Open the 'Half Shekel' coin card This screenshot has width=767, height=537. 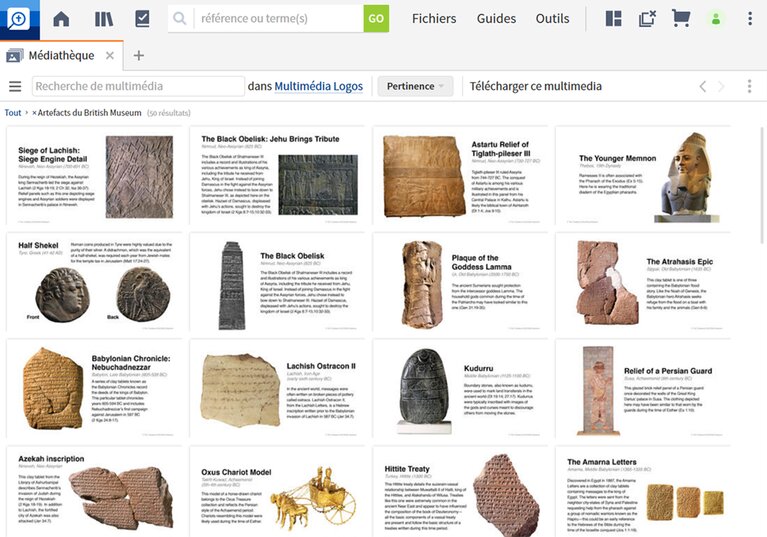[94, 282]
